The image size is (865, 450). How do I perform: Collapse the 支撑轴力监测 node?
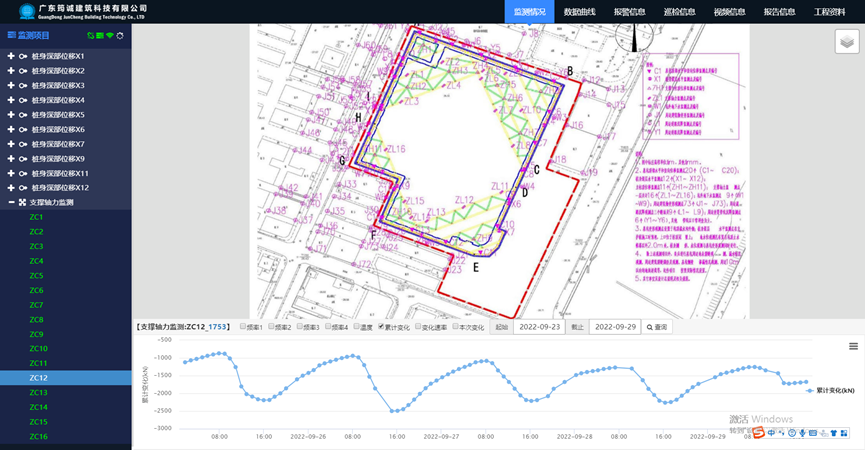(10, 202)
